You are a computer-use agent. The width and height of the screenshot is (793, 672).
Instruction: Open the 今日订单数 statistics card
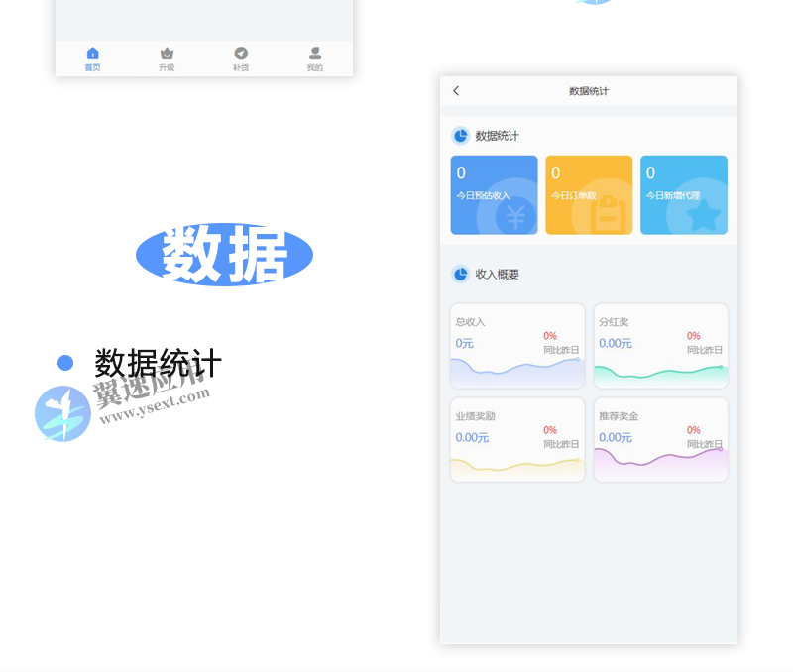point(588,194)
